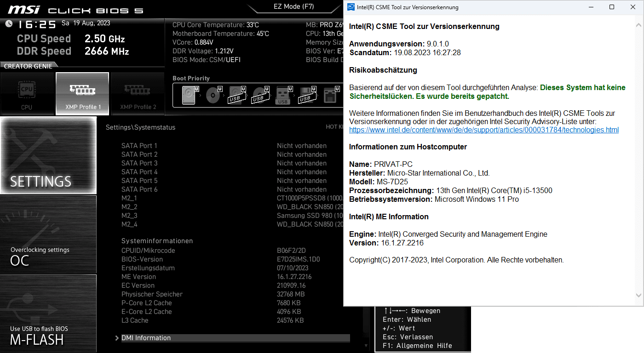Click the BIOS Mode CSM/UEFI text

[x=207, y=60]
